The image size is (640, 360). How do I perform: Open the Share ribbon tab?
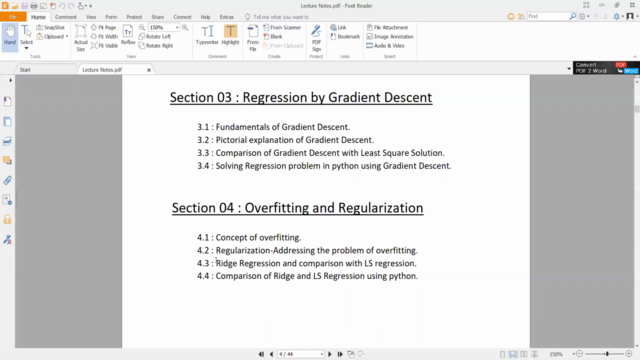[x=158, y=17]
